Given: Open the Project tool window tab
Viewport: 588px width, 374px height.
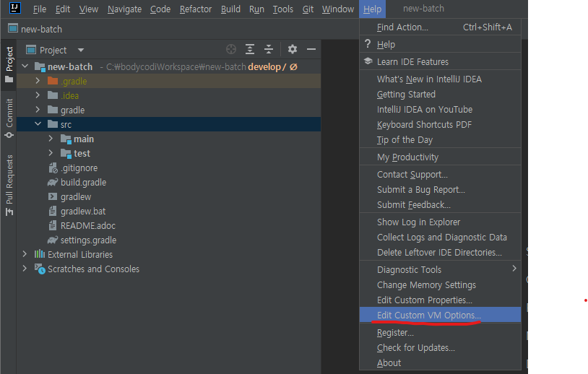Looking at the screenshot, I should pos(9,64).
